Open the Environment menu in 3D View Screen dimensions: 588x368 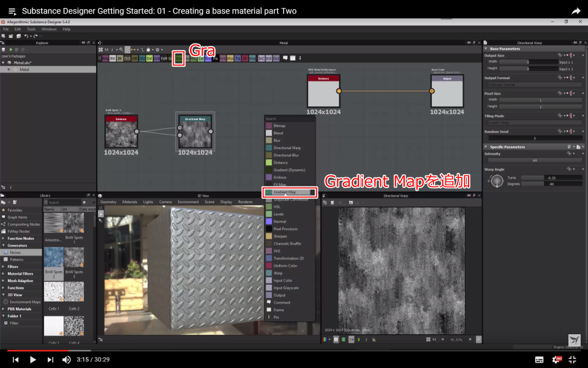pos(188,202)
